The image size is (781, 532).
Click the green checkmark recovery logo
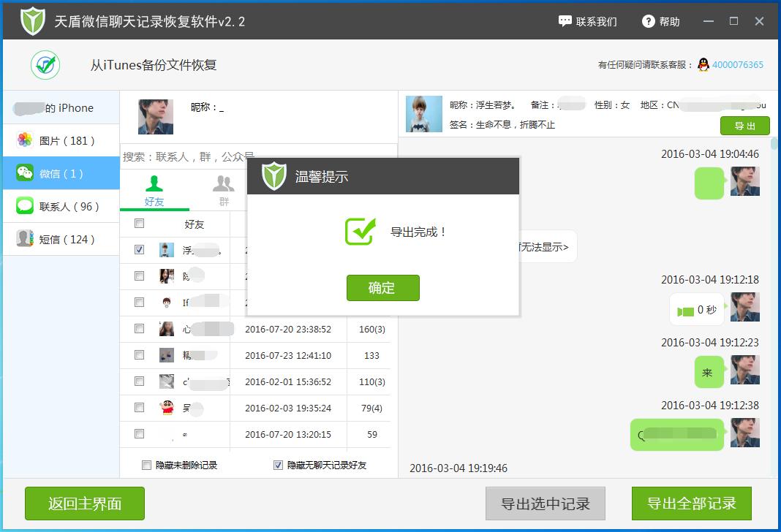click(x=45, y=65)
